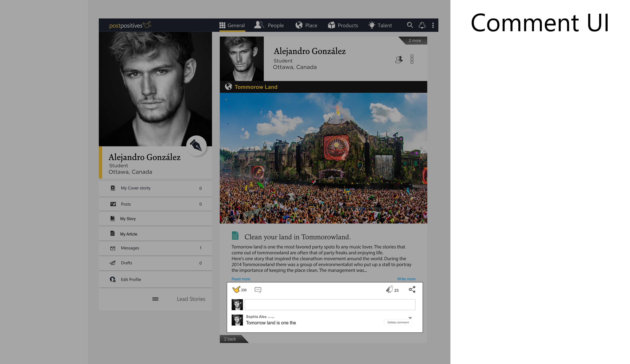Expand the comment options arrow
Image resolution: width=630 pixels, height=364 pixels.
coord(410,318)
